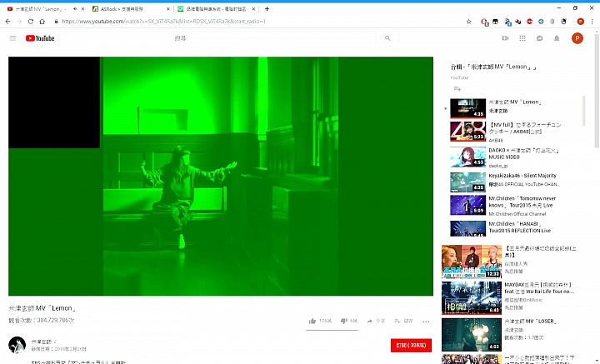
Task: Click the red subscribe button
Action: [411, 346]
